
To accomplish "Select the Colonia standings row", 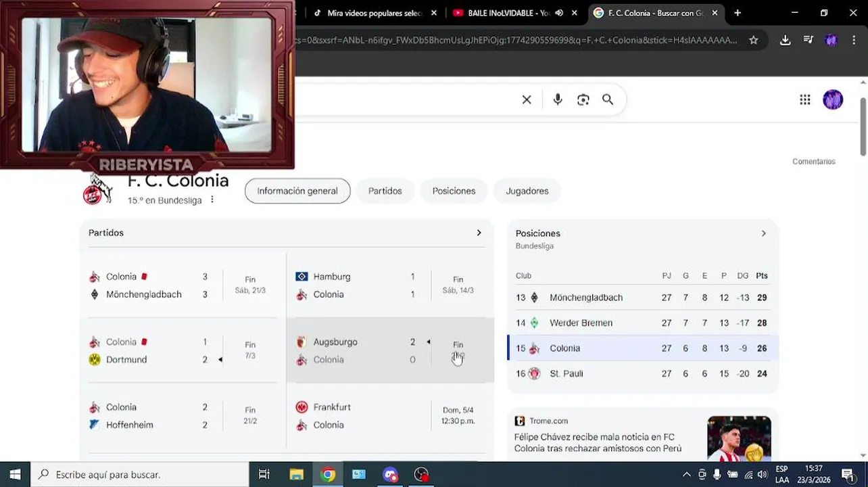I will coord(642,348).
